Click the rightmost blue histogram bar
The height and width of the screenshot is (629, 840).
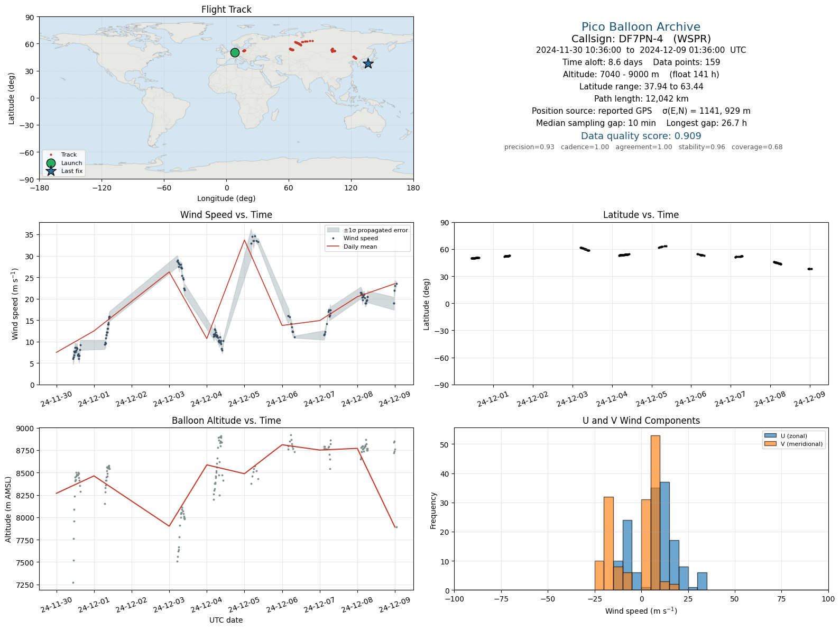702,581
